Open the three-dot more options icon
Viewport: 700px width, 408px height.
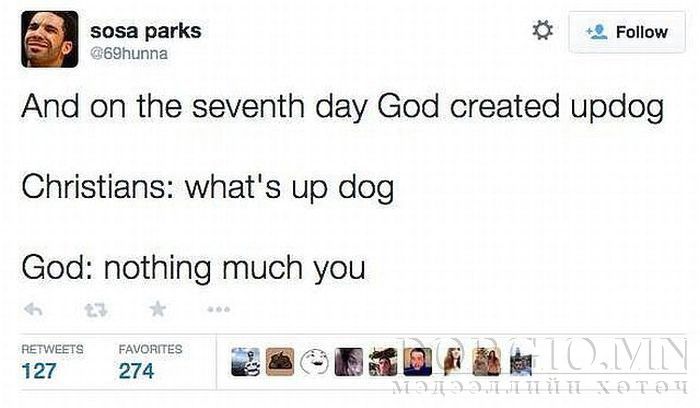pos(219,309)
